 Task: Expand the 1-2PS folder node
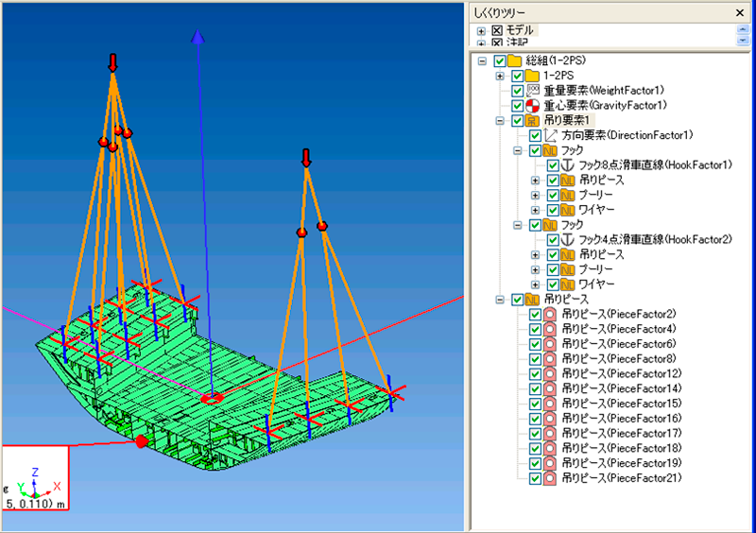(500, 76)
